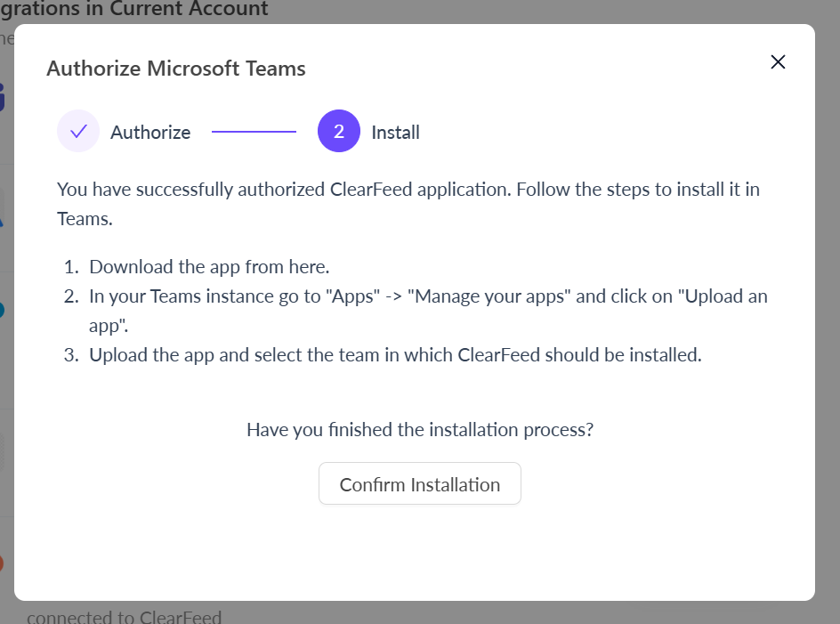
Task: Click the teal integration icon at left edge
Action: [3, 311]
